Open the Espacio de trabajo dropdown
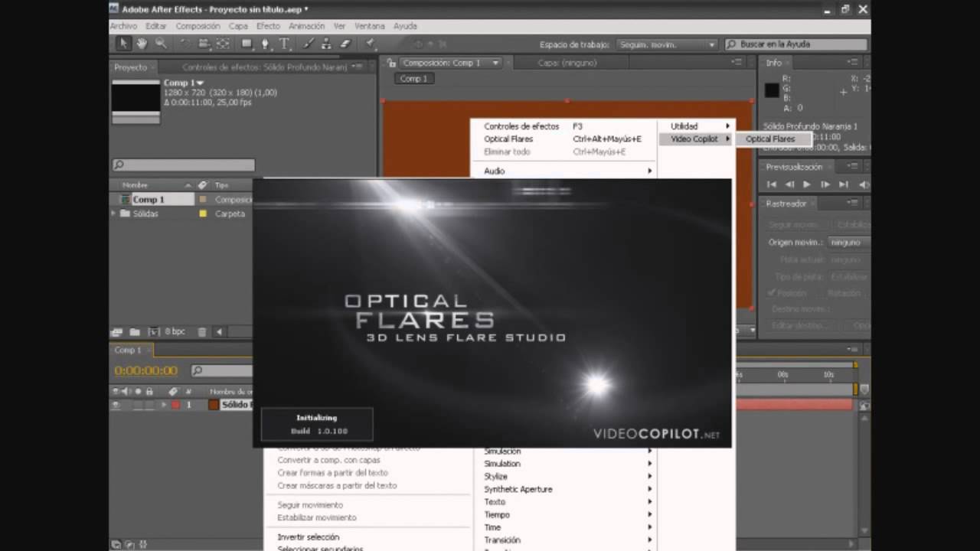 click(x=667, y=45)
